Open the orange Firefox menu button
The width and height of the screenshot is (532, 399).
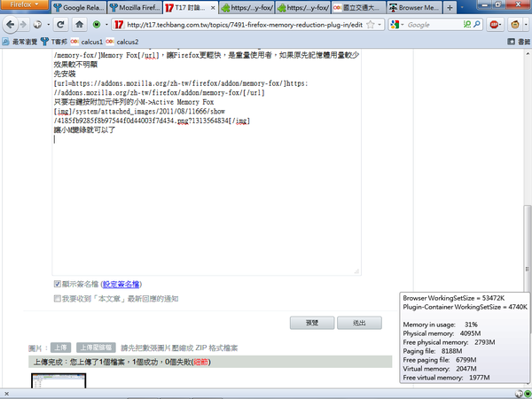click(24, 4)
